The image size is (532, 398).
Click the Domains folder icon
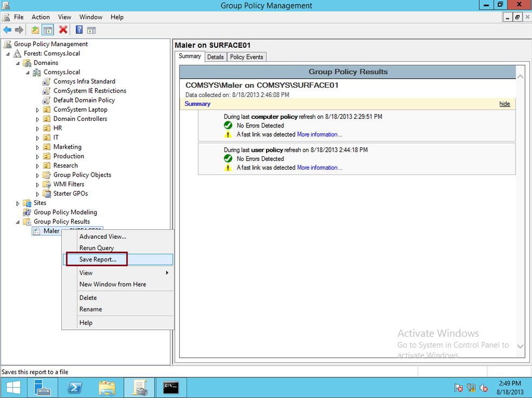click(x=27, y=63)
